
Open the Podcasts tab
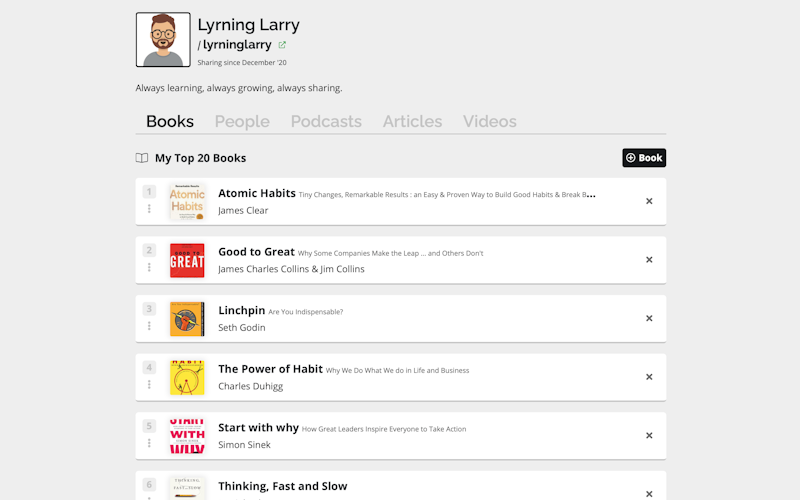[326, 121]
